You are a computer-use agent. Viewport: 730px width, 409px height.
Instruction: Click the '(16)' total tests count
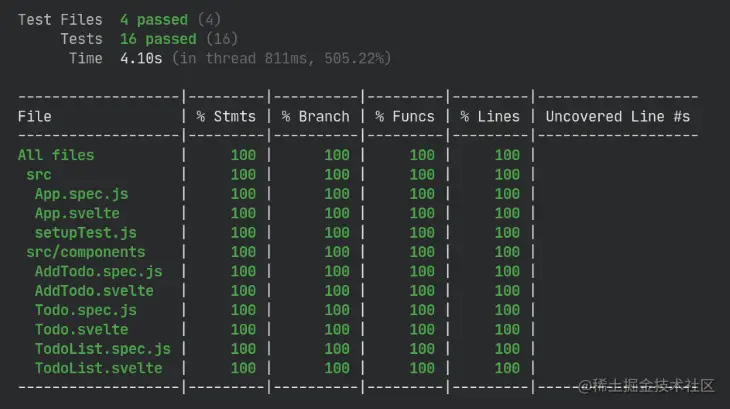pyautogui.click(x=222, y=39)
